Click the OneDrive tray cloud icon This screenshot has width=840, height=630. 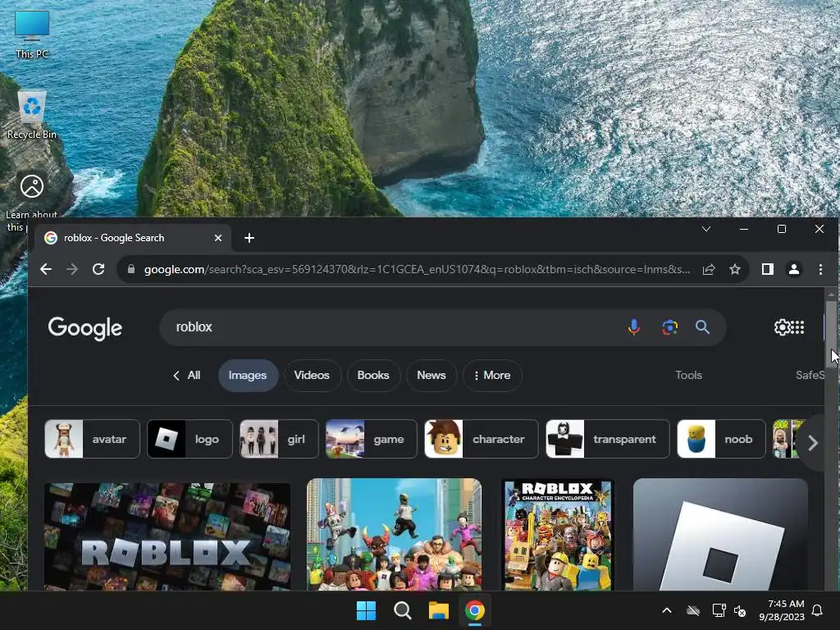(693, 610)
